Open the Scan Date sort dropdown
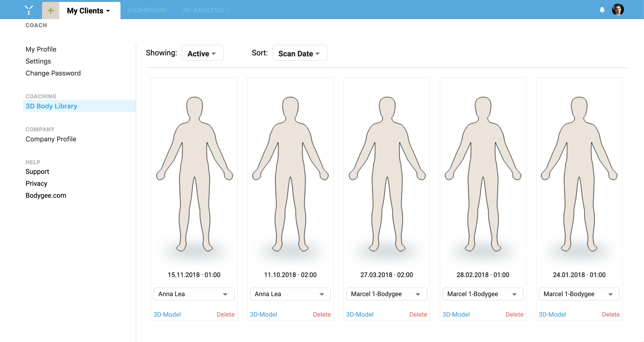 [300, 53]
